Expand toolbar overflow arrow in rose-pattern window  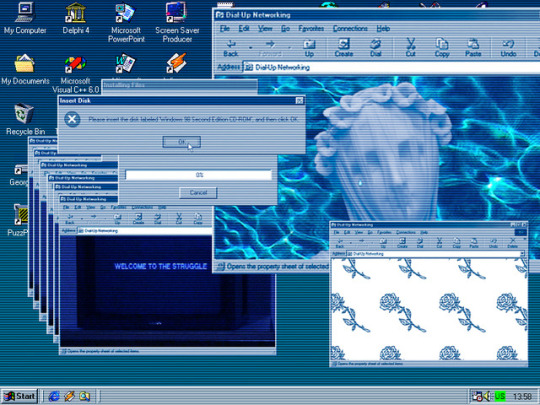click(525, 239)
